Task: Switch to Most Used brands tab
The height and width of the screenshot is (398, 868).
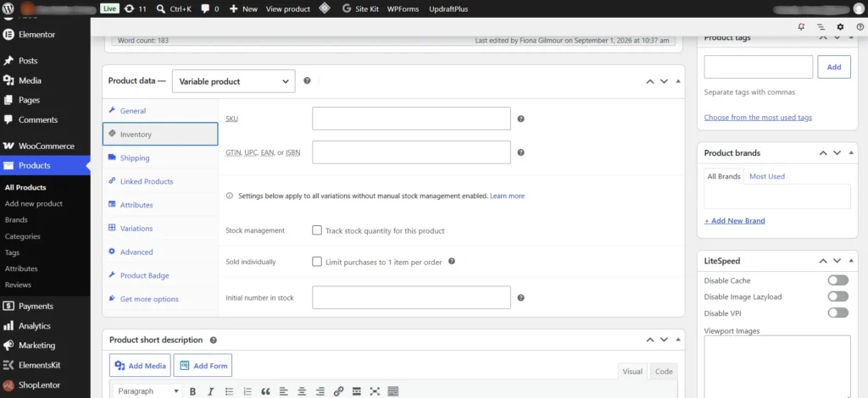Action: click(766, 176)
